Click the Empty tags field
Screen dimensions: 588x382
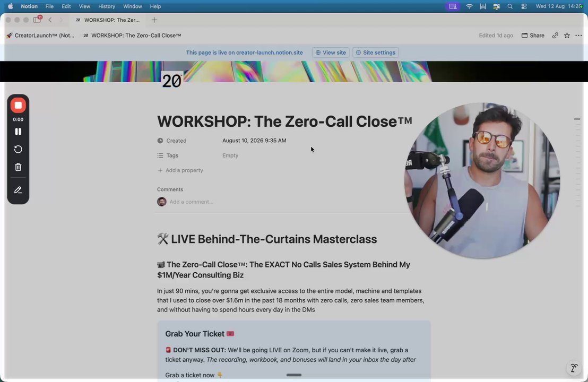tap(230, 155)
